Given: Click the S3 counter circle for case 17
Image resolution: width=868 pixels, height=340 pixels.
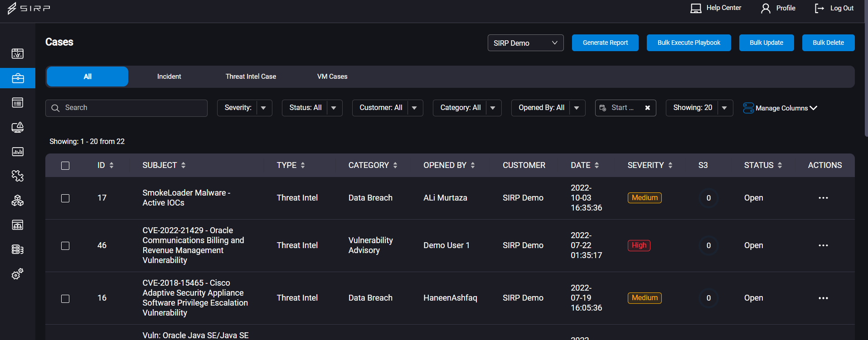Looking at the screenshot, I should point(708,198).
